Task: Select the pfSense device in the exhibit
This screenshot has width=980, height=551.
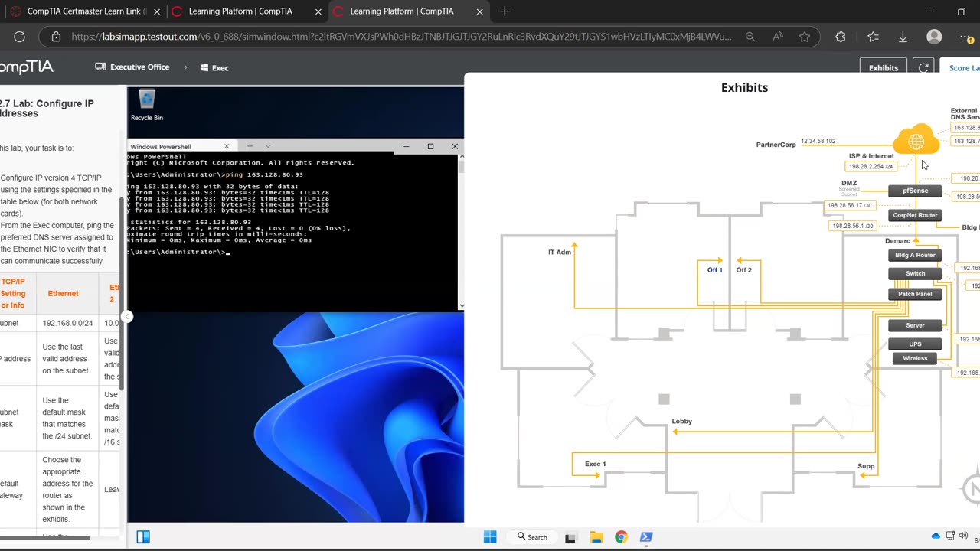Action: [x=915, y=191]
